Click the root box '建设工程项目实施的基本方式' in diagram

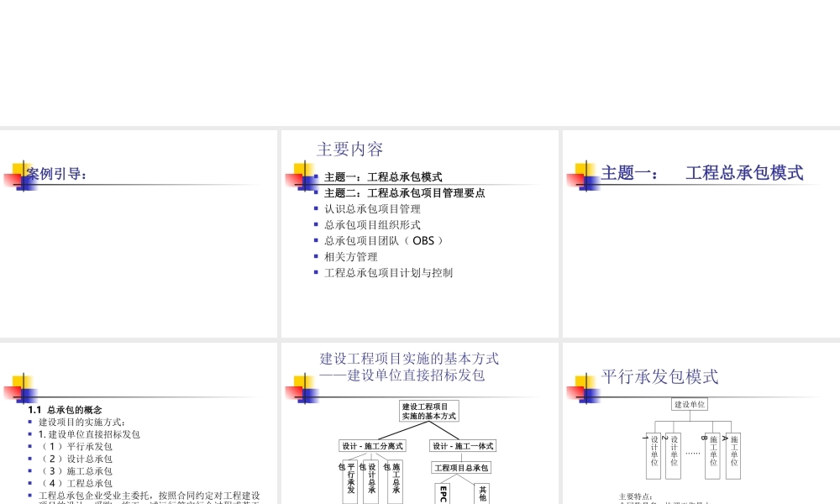(x=429, y=411)
